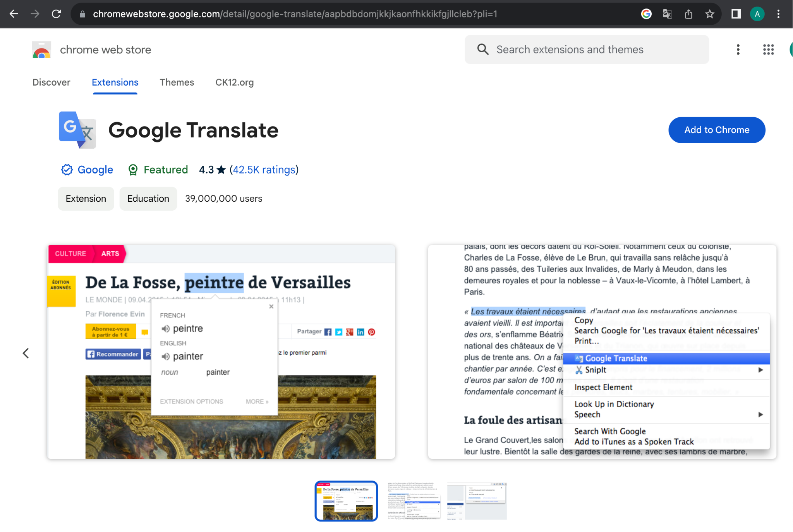Select the third screenshot thumbnail
Image resolution: width=793 pixels, height=532 pixels.
point(477,501)
